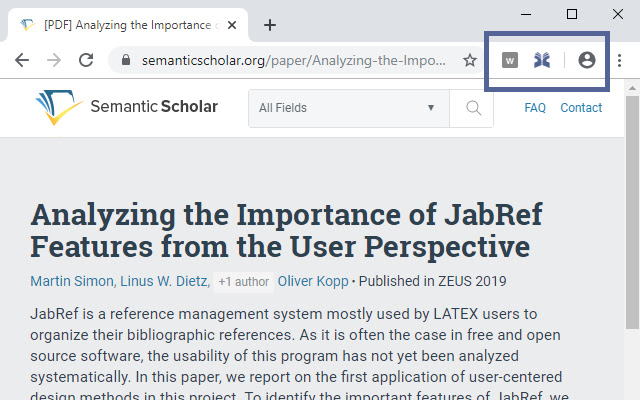Bookmark this page with the star icon
The image size is (640, 400).
pos(469,60)
